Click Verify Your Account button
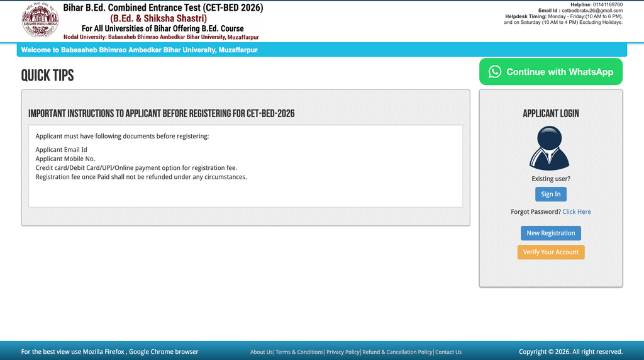Image resolution: width=644 pixels, height=360 pixels. (551, 252)
